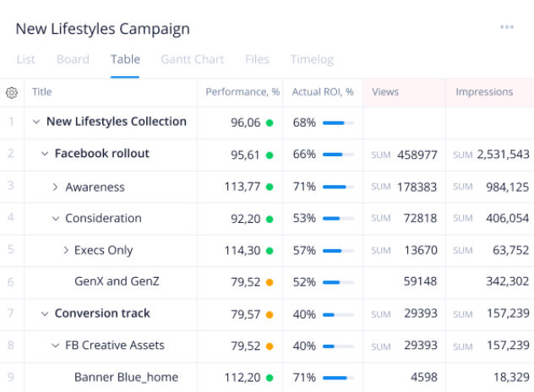Click orange status dot for FB Creative Assets

[270, 346]
